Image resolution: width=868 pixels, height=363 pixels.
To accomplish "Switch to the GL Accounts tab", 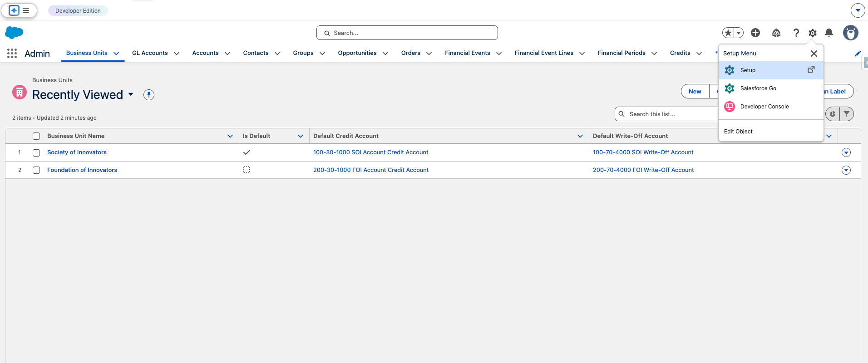I will click(x=150, y=53).
